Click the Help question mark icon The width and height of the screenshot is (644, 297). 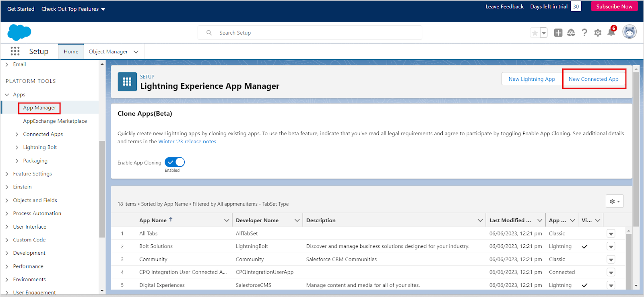(584, 33)
